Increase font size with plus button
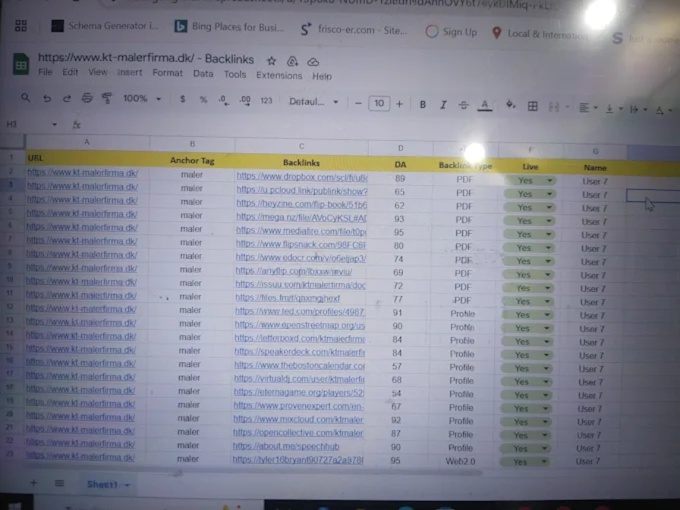The height and width of the screenshot is (510, 680). click(400, 104)
